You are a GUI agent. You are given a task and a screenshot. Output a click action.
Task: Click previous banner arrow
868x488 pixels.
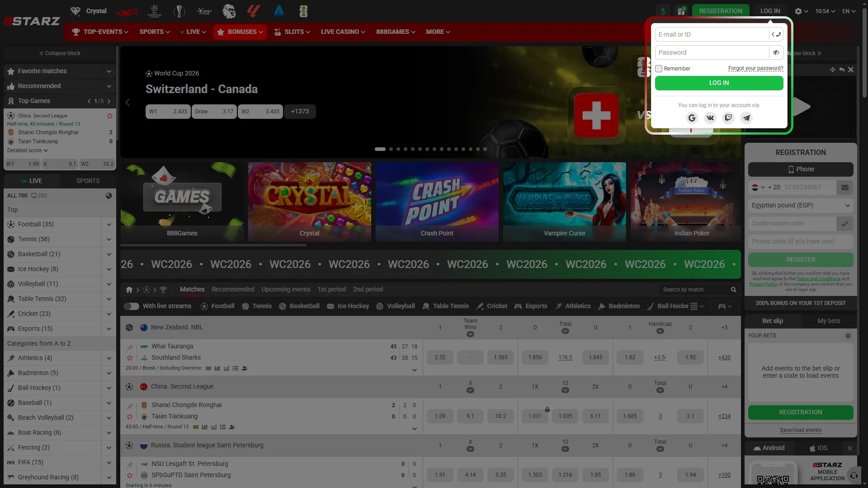(127, 103)
